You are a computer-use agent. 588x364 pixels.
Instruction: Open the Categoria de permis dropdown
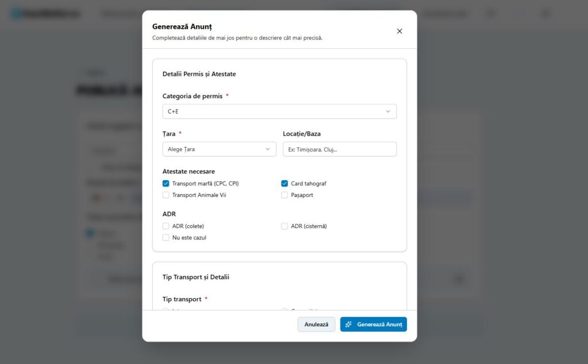(x=279, y=111)
